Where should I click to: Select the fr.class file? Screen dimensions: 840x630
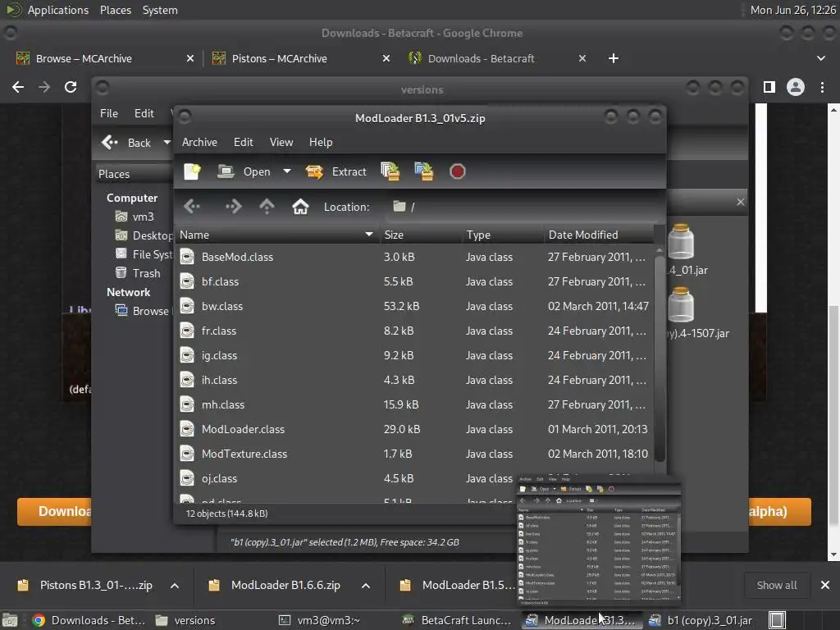414,331
